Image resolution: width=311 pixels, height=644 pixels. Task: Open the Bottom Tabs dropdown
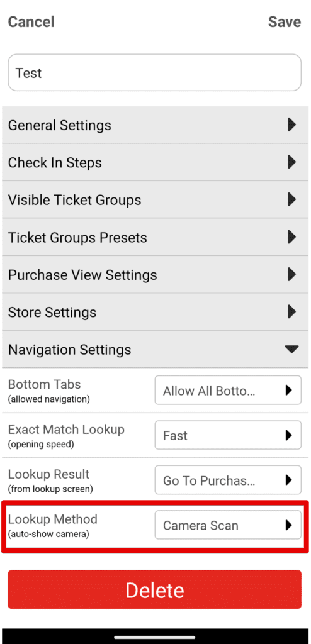click(228, 390)
